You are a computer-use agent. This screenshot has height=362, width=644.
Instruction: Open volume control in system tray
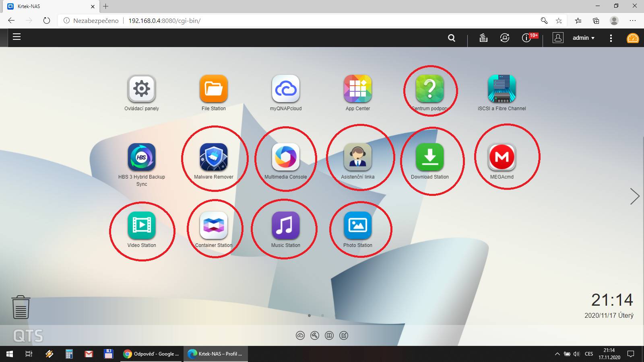point(576,354)
